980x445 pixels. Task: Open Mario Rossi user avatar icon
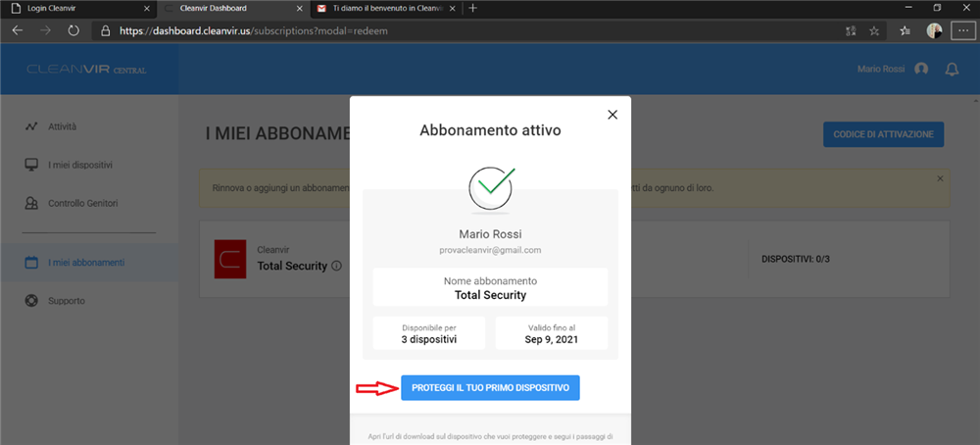point(921,70)
